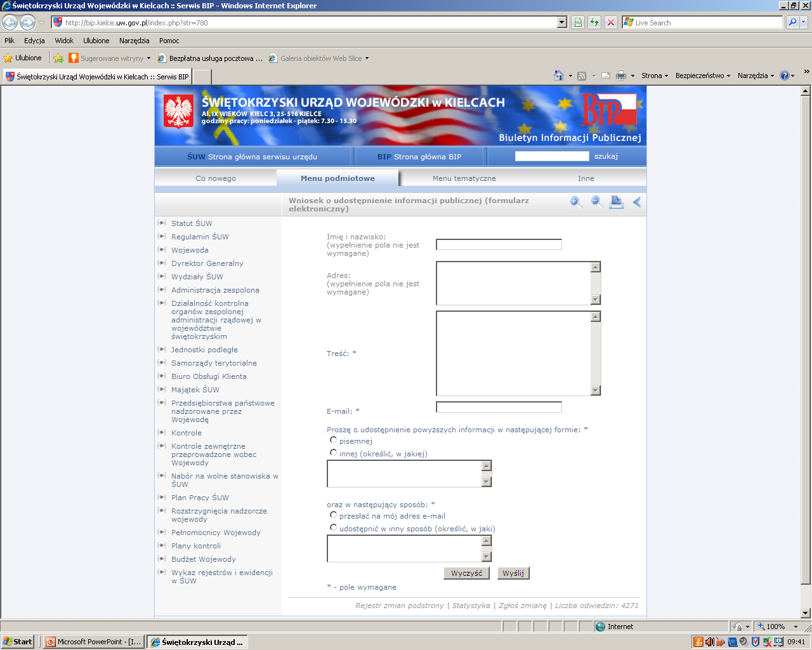Click the Help question mark icon

pyautogui.click(x=785, y=76)
